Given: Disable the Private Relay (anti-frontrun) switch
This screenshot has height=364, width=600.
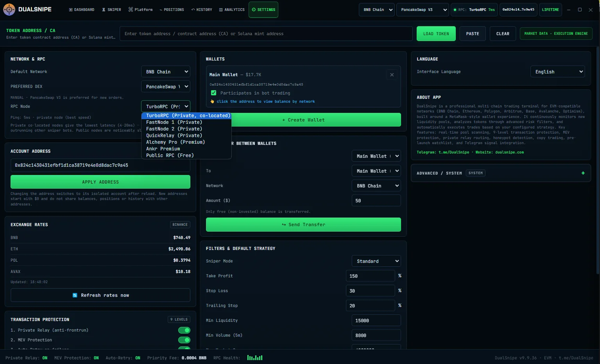Looking at the screenshot, I should 184,330.
